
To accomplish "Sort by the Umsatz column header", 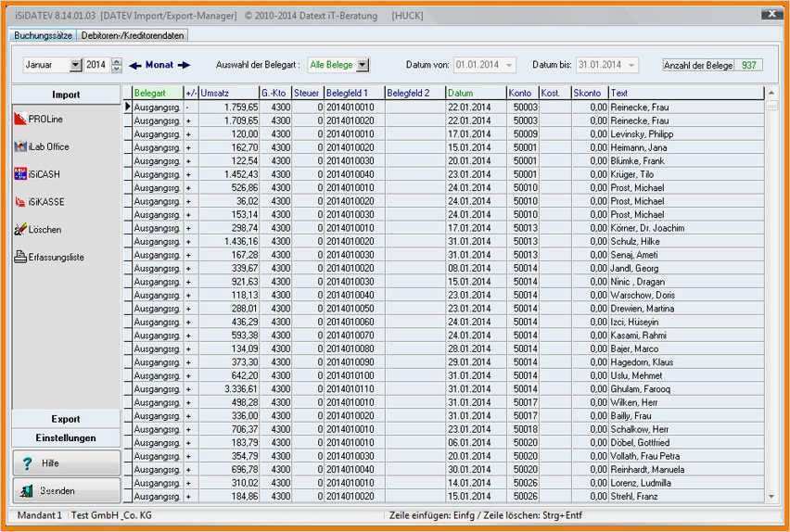I will point(229,93).
